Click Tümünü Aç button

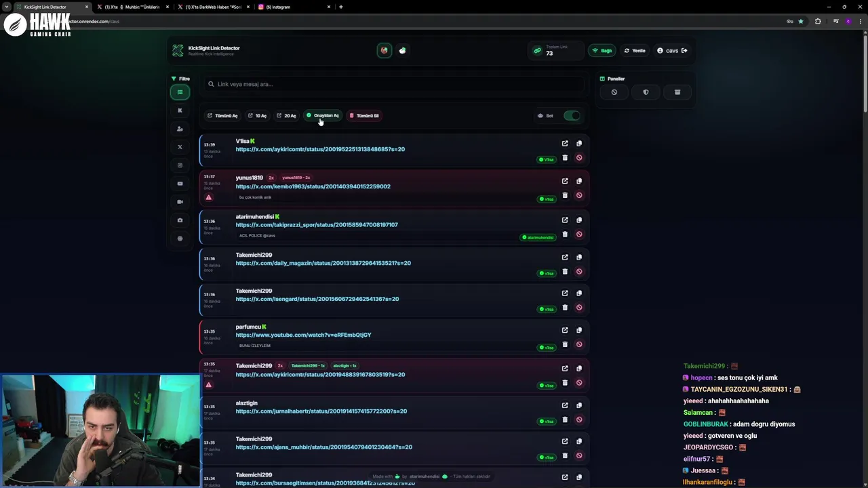pos(222,116)
